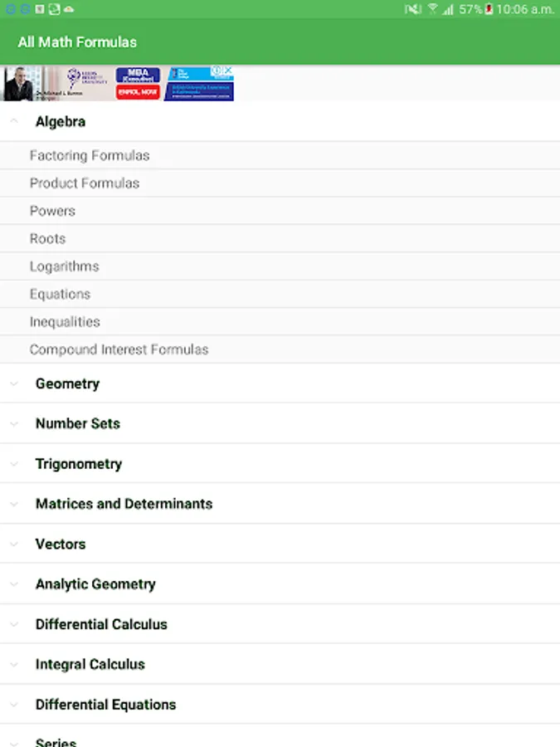Open Product Formulas
The image size is (560, 747).
85,183
